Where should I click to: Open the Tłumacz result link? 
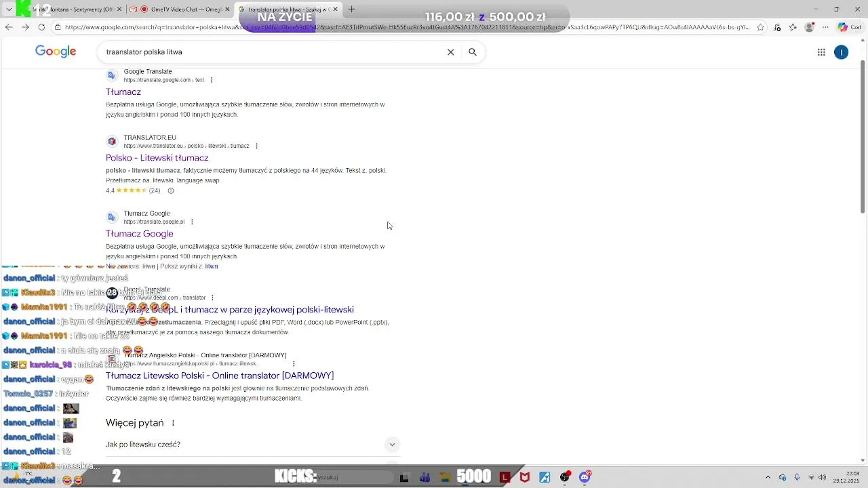(x=123, y=91)
